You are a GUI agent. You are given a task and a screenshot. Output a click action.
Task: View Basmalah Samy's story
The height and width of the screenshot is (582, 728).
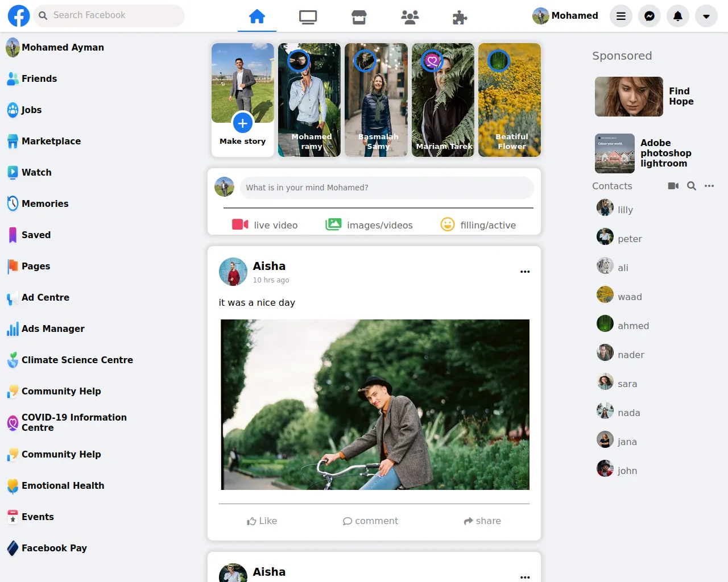click(376, 100)
